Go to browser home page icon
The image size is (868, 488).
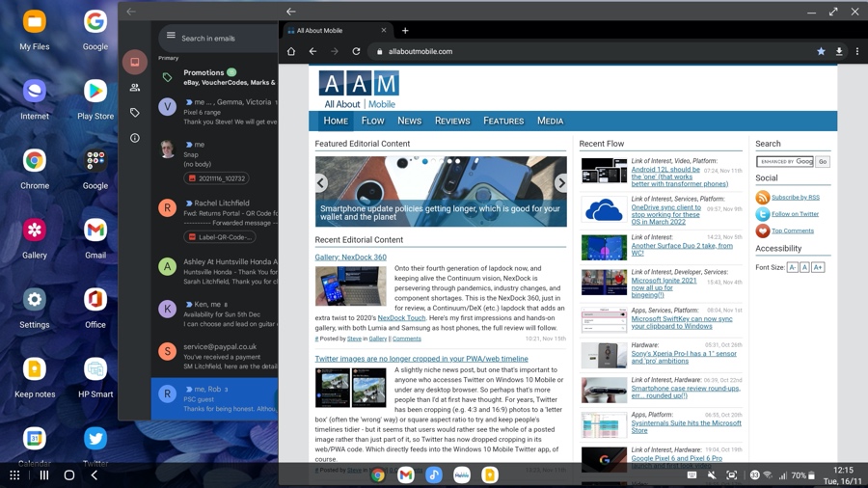point(291,51)
